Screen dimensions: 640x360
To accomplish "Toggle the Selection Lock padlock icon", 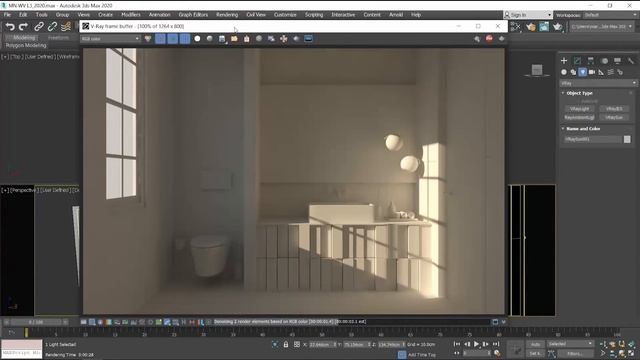I will (286, 344).
